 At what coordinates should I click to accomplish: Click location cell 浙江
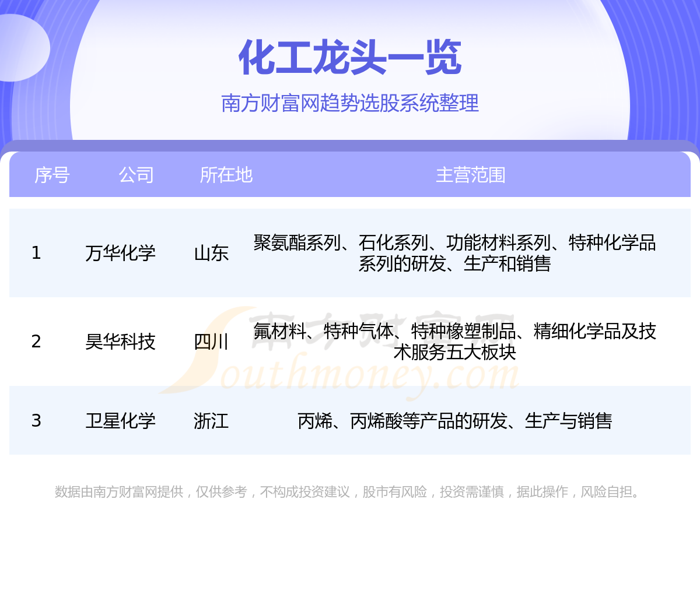[211, 421]
